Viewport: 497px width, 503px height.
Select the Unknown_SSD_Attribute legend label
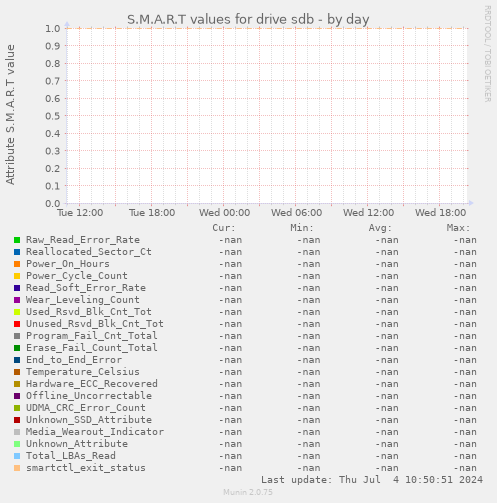tap(89, 420)
